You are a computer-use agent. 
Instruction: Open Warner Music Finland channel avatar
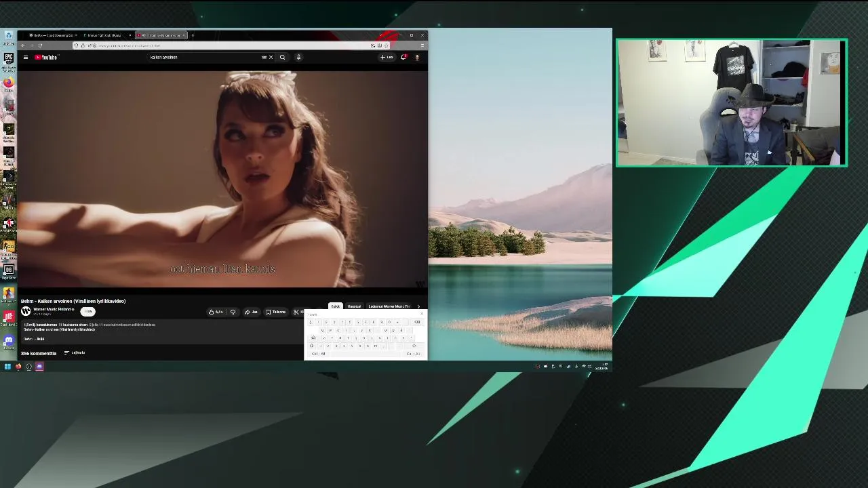point(26,311)
